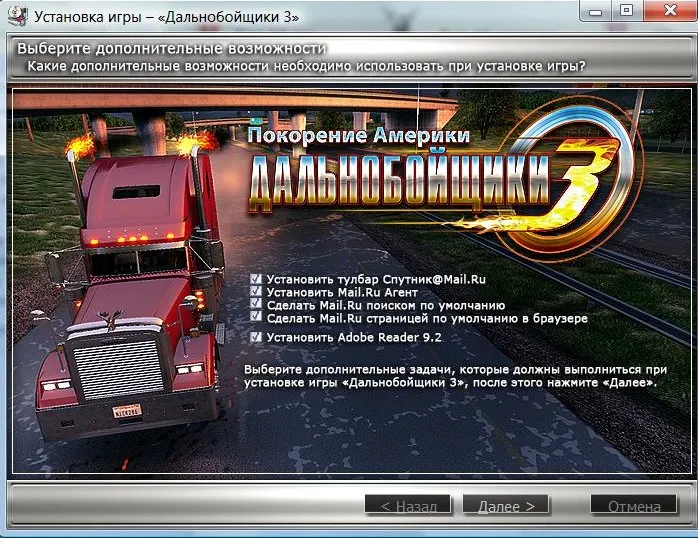Go back with '< Назад' button
The height and width of the screenshot is (538, 698).
pos(408,506)
